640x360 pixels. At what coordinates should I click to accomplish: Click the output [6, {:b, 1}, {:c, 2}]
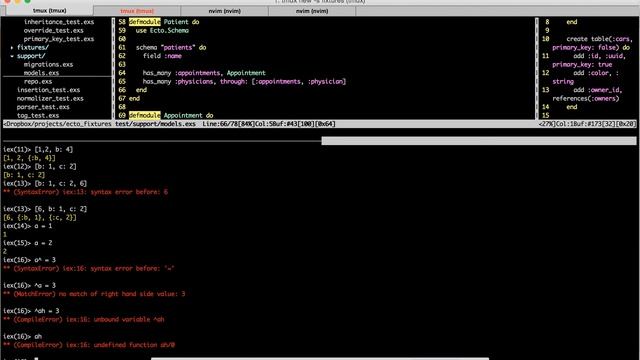pyautogui.click(x=40, y=218)
